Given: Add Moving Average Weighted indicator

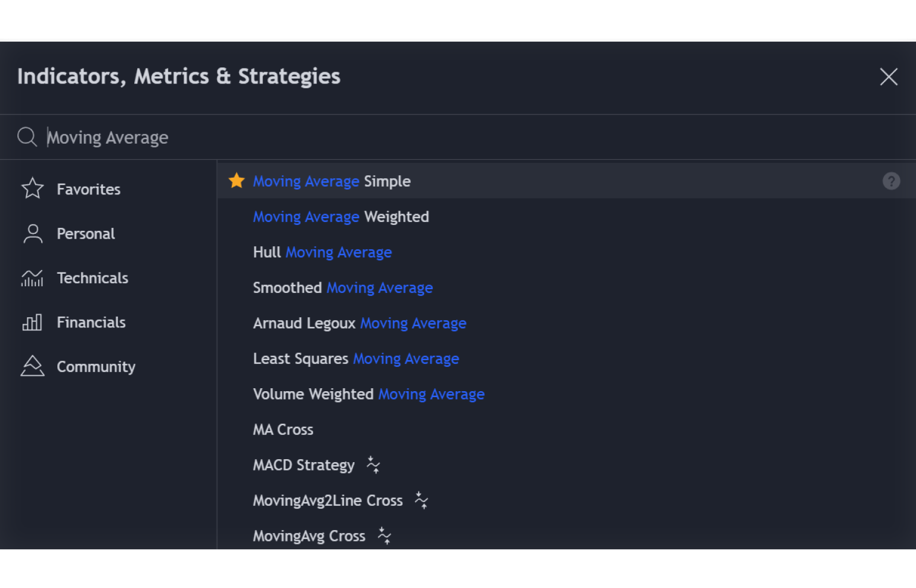Looking at the screenshot, I should click(341, 216).
